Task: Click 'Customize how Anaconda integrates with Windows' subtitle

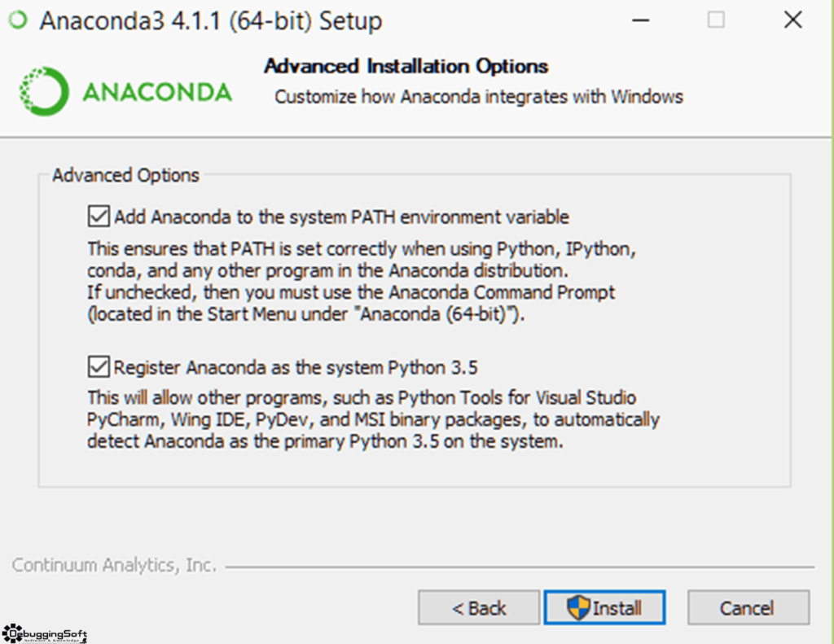Action: (x=479, y=97)
